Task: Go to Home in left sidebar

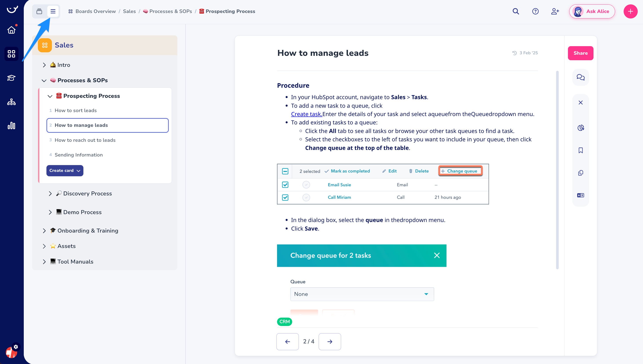Action: click(x=11, y=30)
